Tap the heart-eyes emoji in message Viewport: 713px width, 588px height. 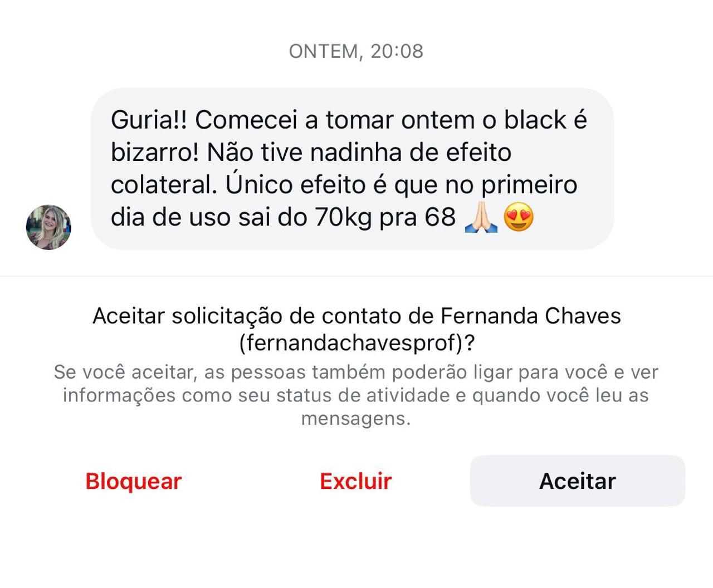tap(519, 218)
